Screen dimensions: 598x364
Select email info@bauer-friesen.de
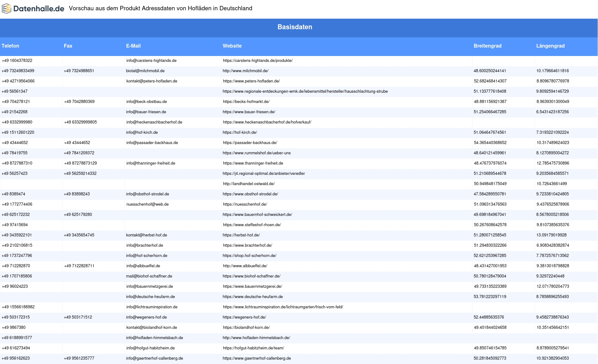point(146,112)
